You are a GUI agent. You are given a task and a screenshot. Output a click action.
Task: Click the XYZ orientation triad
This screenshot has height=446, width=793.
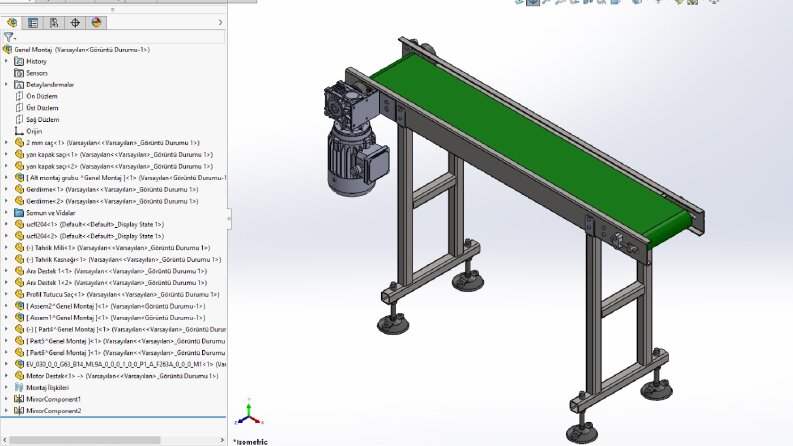pyautogui.click(x=249, y=412)
